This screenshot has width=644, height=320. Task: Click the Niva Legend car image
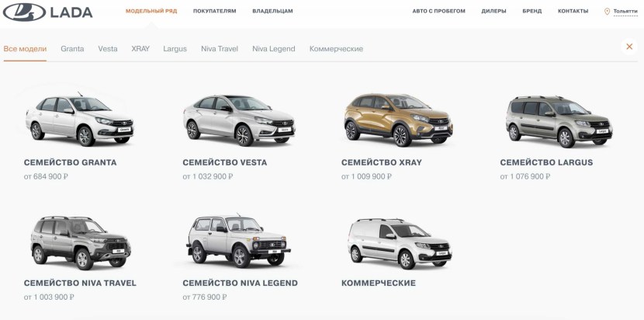[238, 241]
